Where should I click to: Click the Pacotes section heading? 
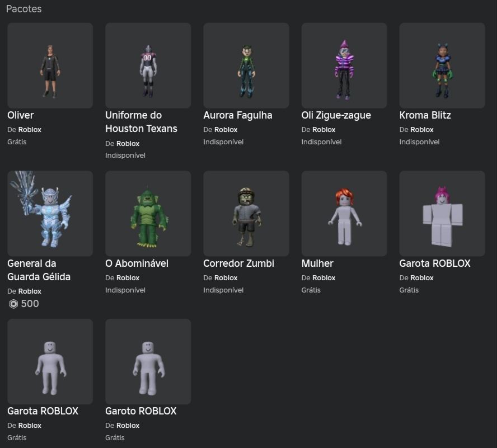click(x=24, y=9)
